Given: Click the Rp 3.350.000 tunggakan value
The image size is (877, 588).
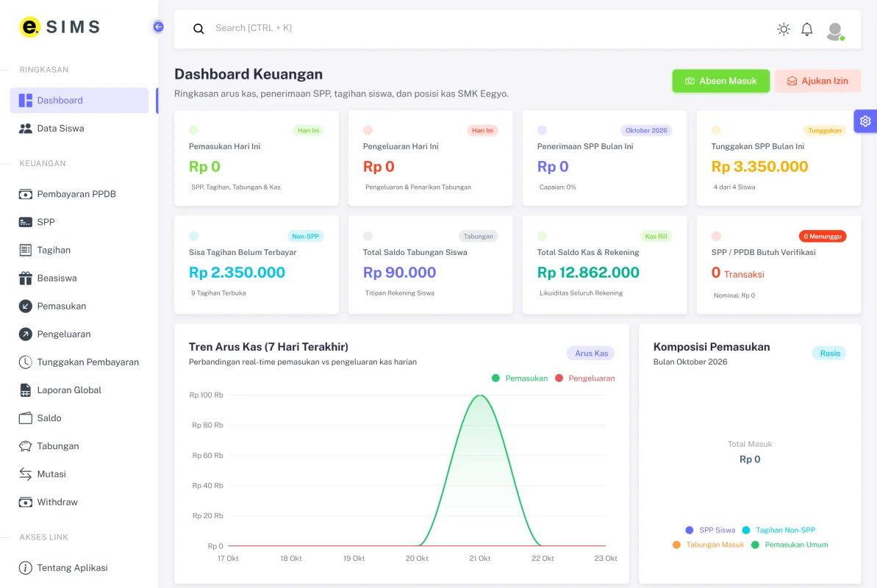Looking at the screenshot, I should click(759, 166).
